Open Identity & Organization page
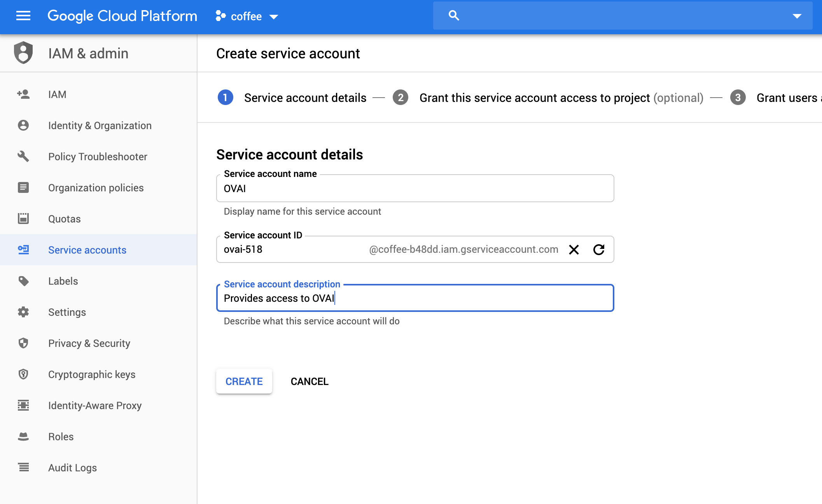Screen dimensions: 822x504 [98, 125]
